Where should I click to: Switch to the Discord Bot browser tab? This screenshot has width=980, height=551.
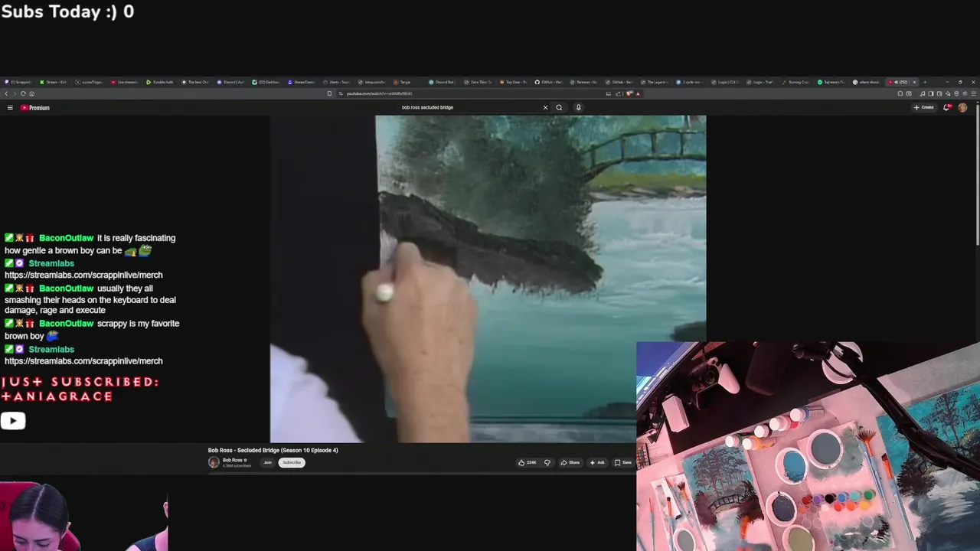[443, 82]
